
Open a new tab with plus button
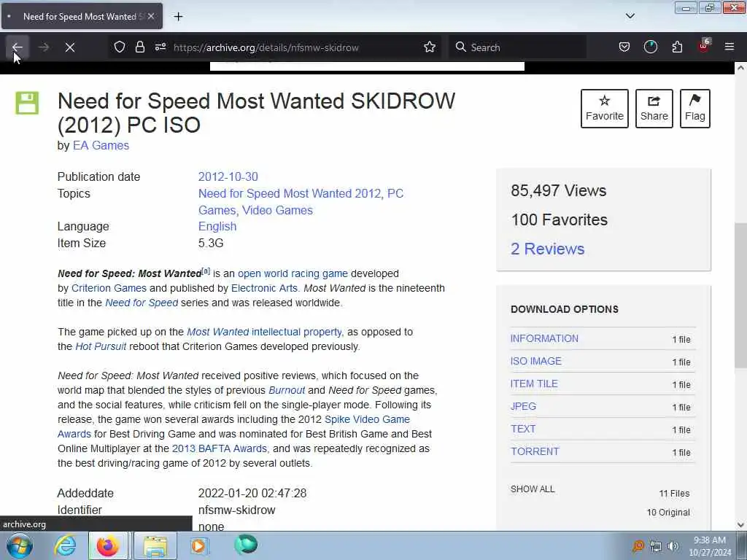178,17
